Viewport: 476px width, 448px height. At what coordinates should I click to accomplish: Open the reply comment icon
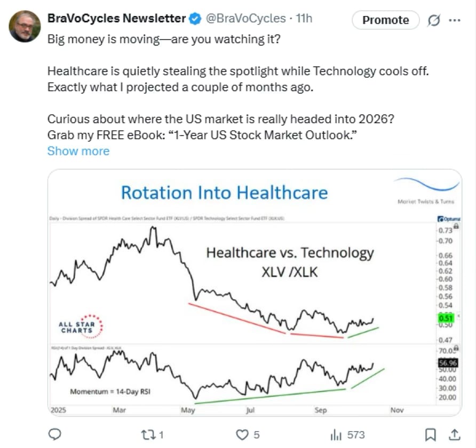pyautogui.click(x=55, y=434)
